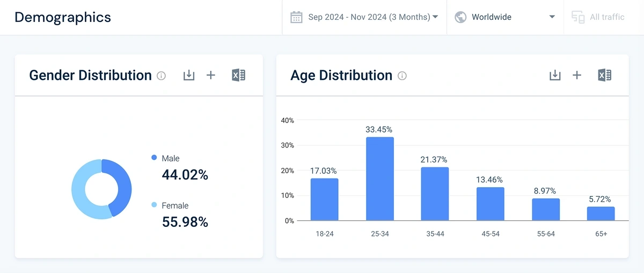
Task: Click the 55-64 axis label
Action: [x=545, y=234]
